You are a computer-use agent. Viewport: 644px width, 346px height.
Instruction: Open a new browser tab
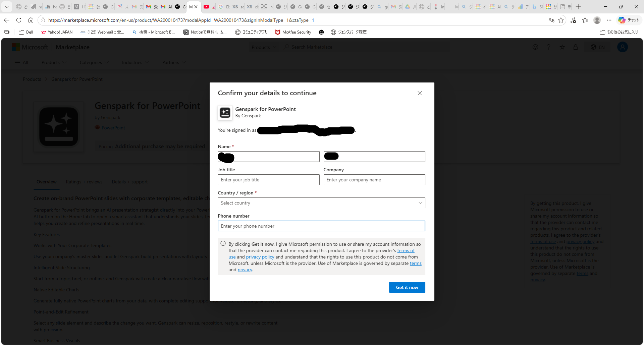click(x=578, y=7)
